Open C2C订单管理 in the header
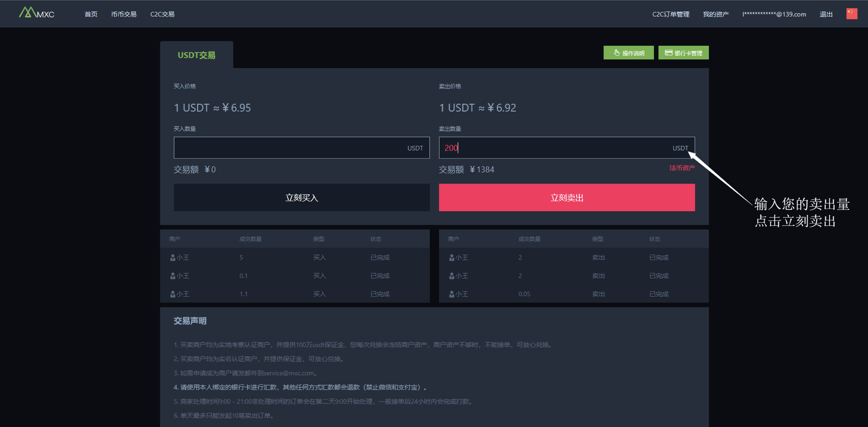Screen dimensions: 868x427 [x=670, y=14]
